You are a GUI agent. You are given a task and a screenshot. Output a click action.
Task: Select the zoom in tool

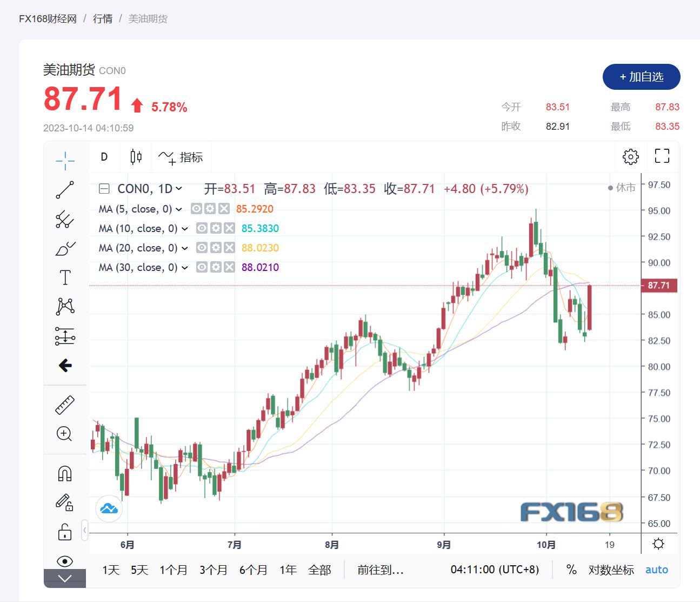click(65, 434)
